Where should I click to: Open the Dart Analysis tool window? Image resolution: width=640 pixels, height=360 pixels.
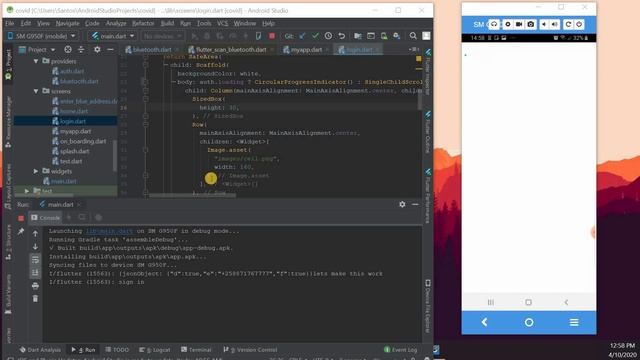[40, 350]
